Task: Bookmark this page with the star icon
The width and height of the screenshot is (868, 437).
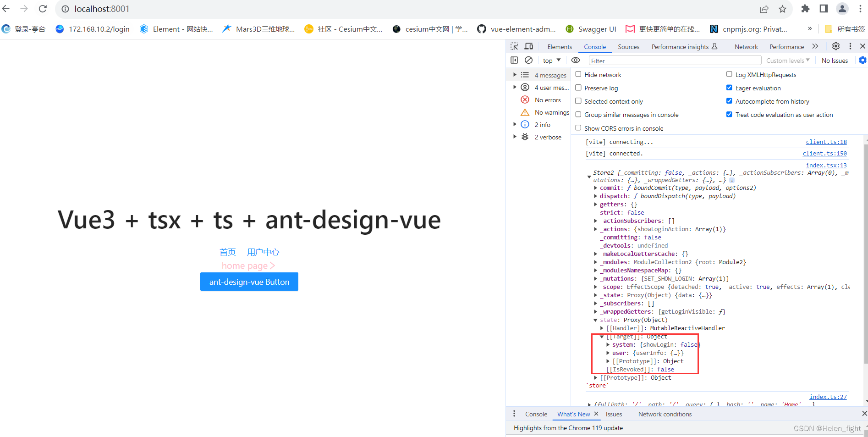Action: 782,9
